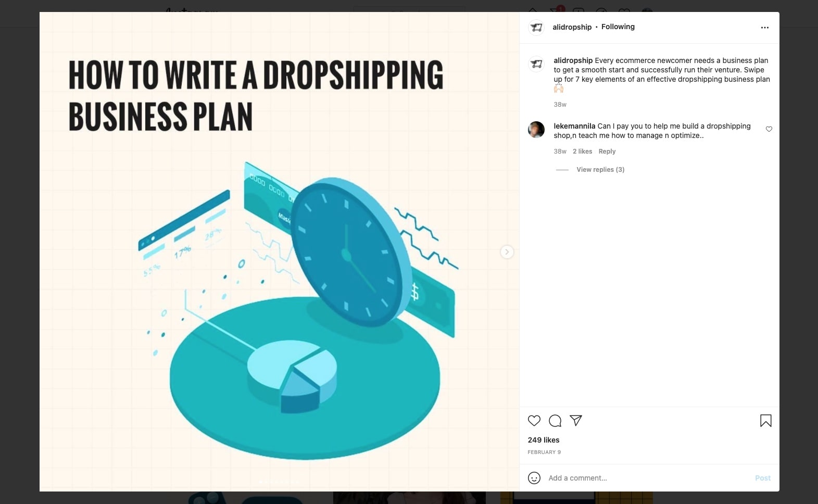
Task: Open lekemannila's profile picture
Action: (536, 130)
